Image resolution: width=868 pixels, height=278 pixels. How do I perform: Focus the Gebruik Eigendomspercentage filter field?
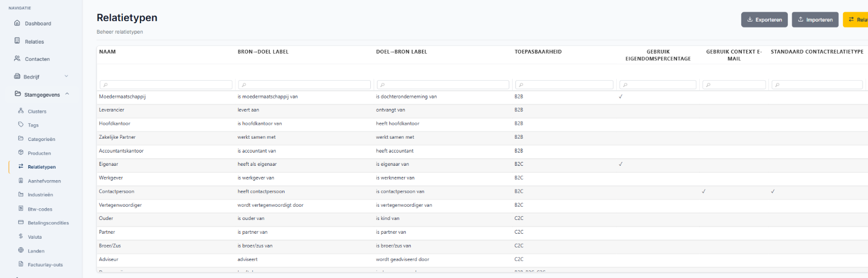pyautogui.click(x=658, y=85)
